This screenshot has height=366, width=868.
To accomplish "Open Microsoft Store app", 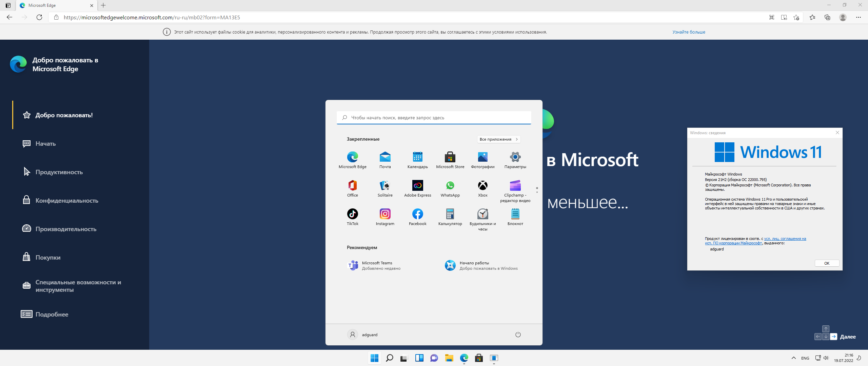I will pyautogui.click(x=450, y=157).
